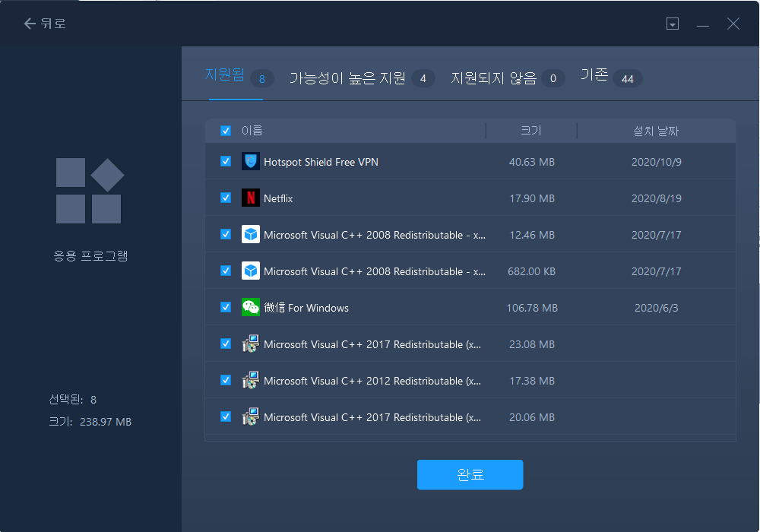Image resolution: width=760 pixels, height=532 pixels.
Task: Sort the list by 크기 column header
Action: pyautogui.click(x=531, y=131)
